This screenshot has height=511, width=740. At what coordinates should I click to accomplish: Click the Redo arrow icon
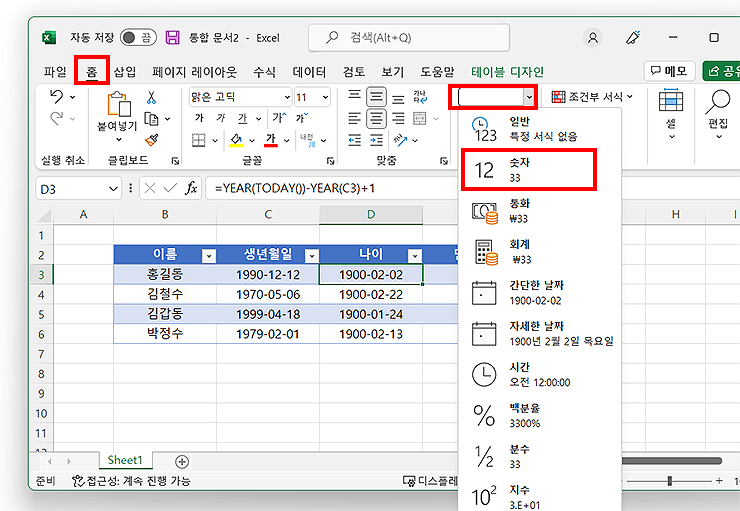pos(56,118)
